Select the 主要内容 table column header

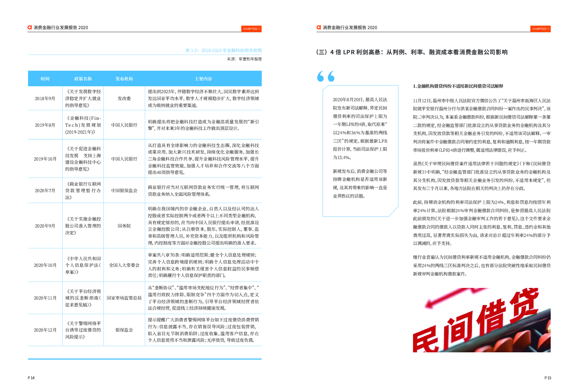203,79
